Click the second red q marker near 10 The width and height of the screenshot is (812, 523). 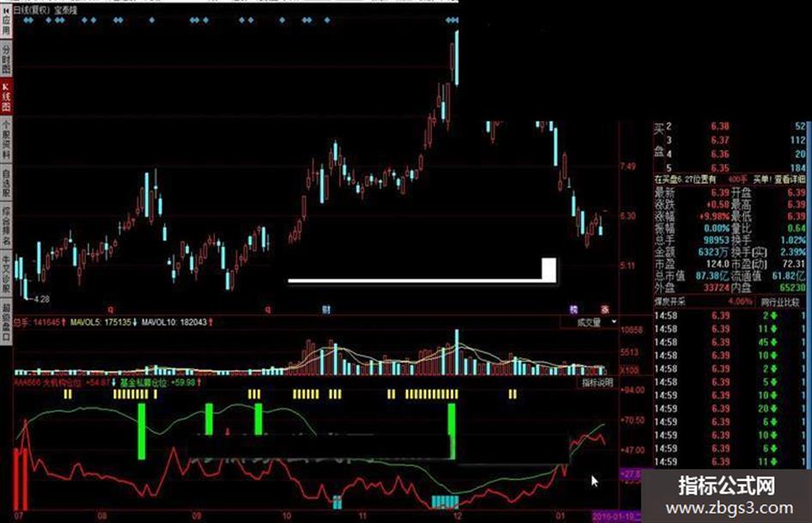[268, 309]
